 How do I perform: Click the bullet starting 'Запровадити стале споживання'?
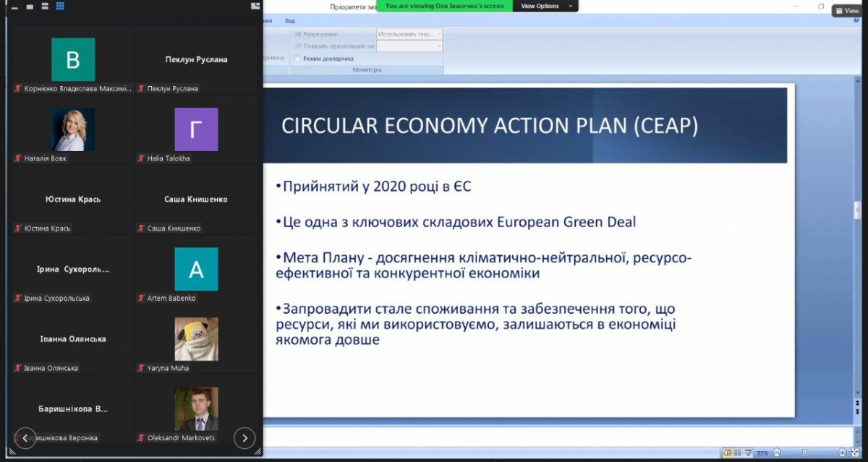[476, 324]
